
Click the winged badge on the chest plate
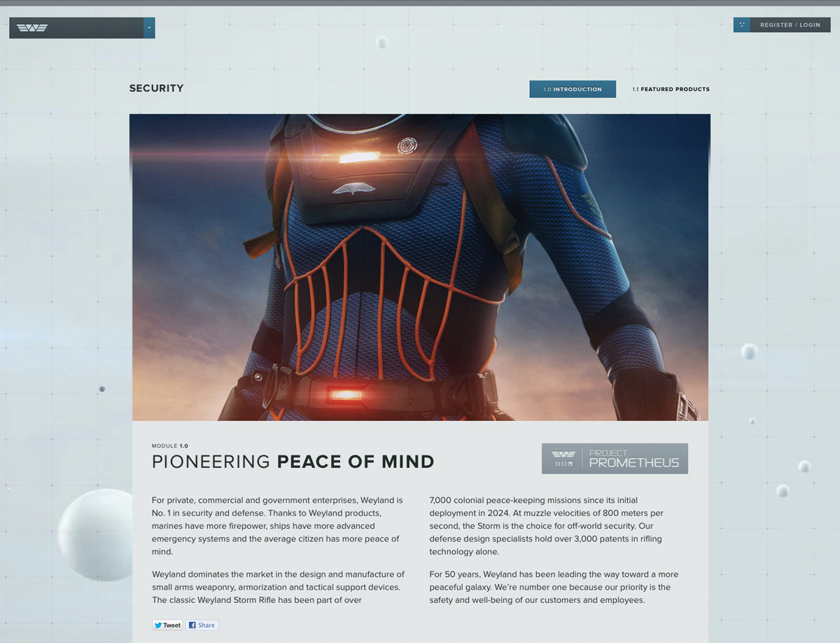point(353,188)
